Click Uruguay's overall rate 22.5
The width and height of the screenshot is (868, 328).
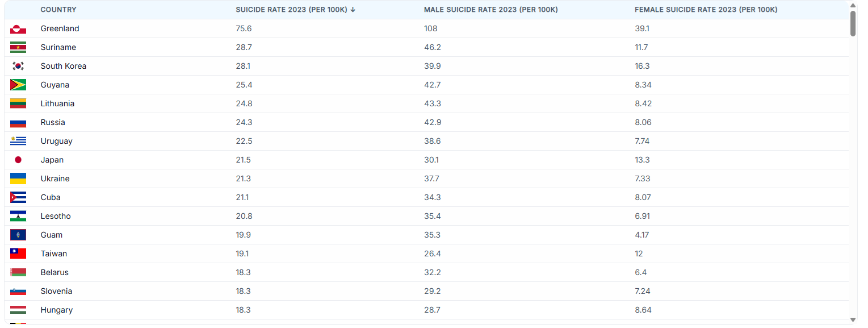[244, 141]
